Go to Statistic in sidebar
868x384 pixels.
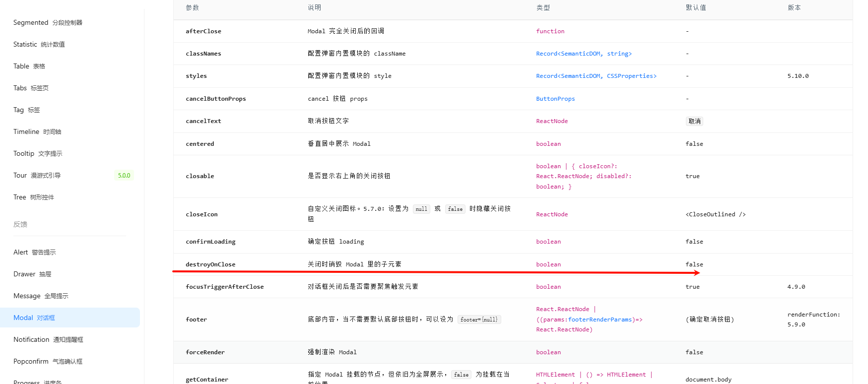pyautogui.click(x=39, y=45)
